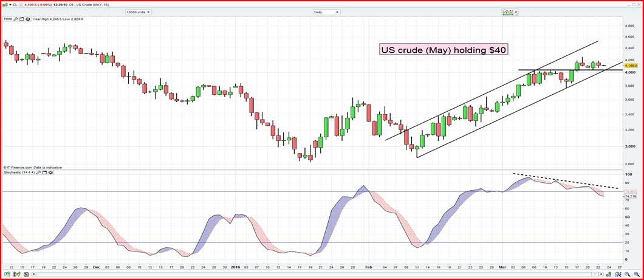The image size is (644, 280).
Task: Click the Price panel window icon
Action: coord(22,19)
